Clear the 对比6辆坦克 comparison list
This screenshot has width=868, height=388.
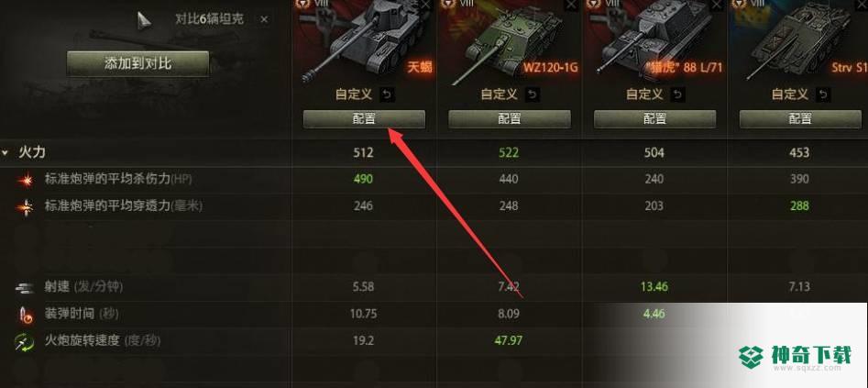264,19
